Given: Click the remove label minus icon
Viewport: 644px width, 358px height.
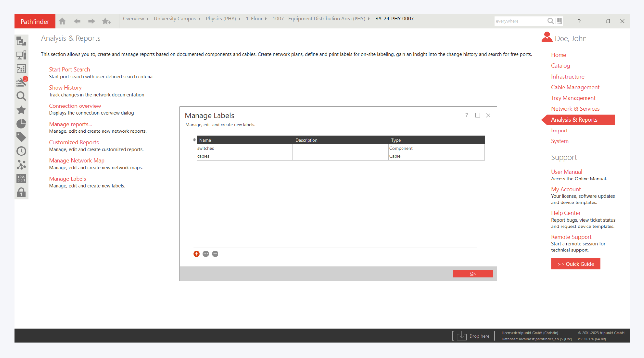Looking at the screenshot, I should [x=215, y=254].
